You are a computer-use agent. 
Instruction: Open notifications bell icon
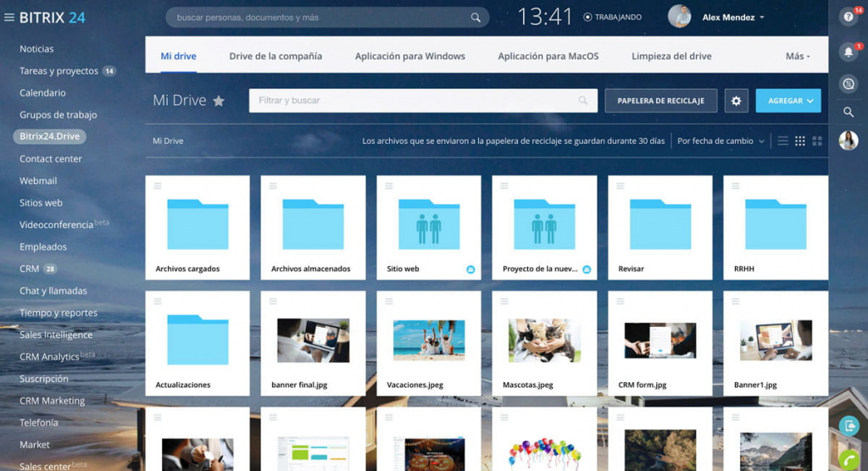(848, 53)
